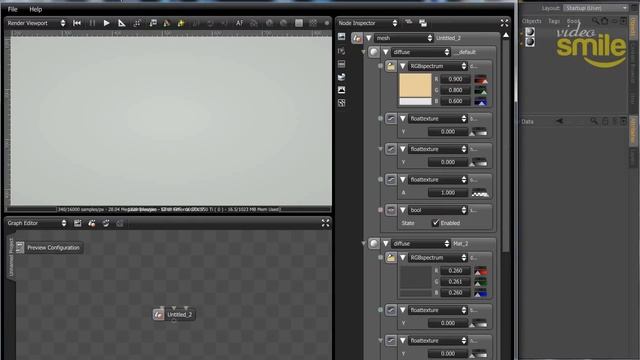Start rendering with the play button
The height and width of the screenshot is (360, 640).
point(107,23)
